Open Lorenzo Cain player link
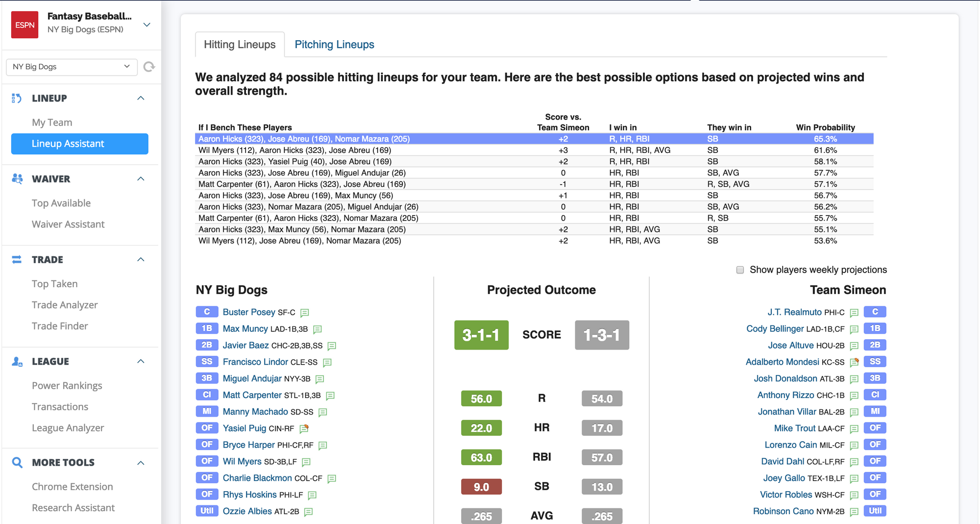This screenshot has height=524, width=980. tap(791, 445)
